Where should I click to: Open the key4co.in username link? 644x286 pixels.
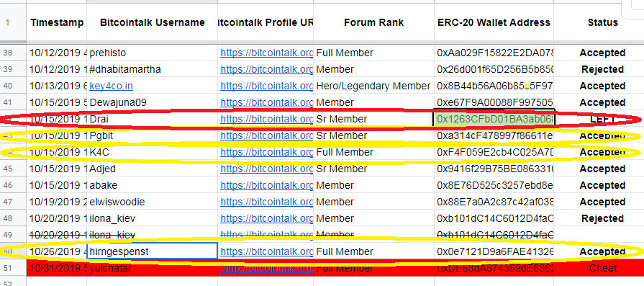pos(112,86)
